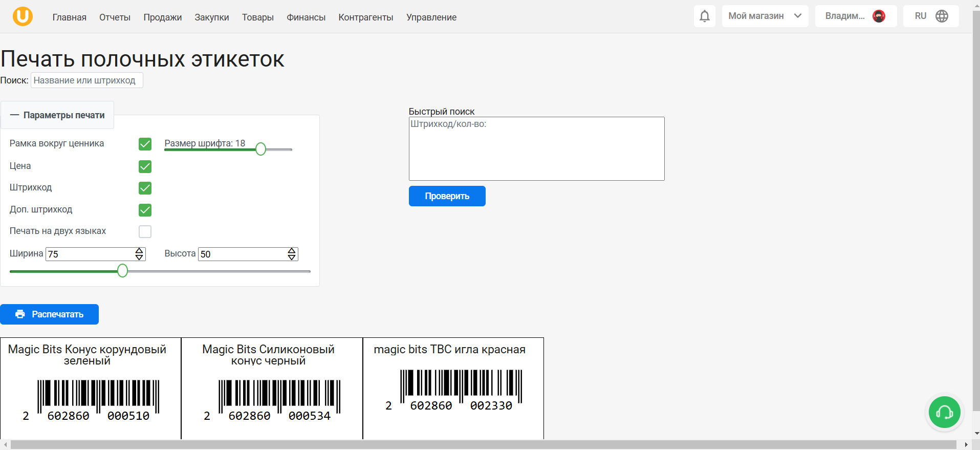Click barcode number 000534
This screenshot has width=980, height=450.
[310, 416]
